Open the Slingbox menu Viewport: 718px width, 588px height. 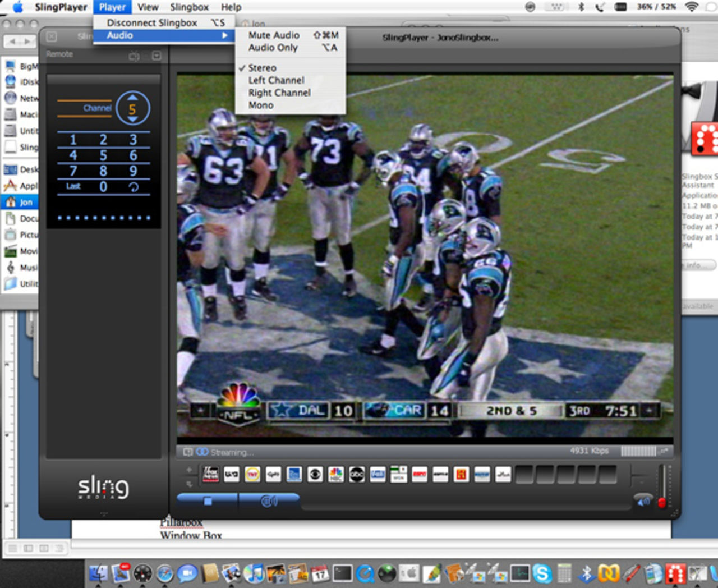click(188, 7)
